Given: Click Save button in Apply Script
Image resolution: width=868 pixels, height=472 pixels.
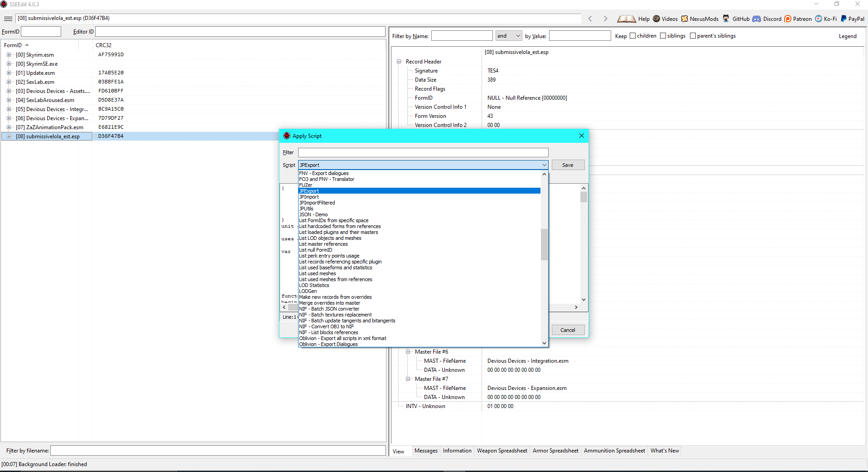Looking at the screenshot, I should 568,165.
